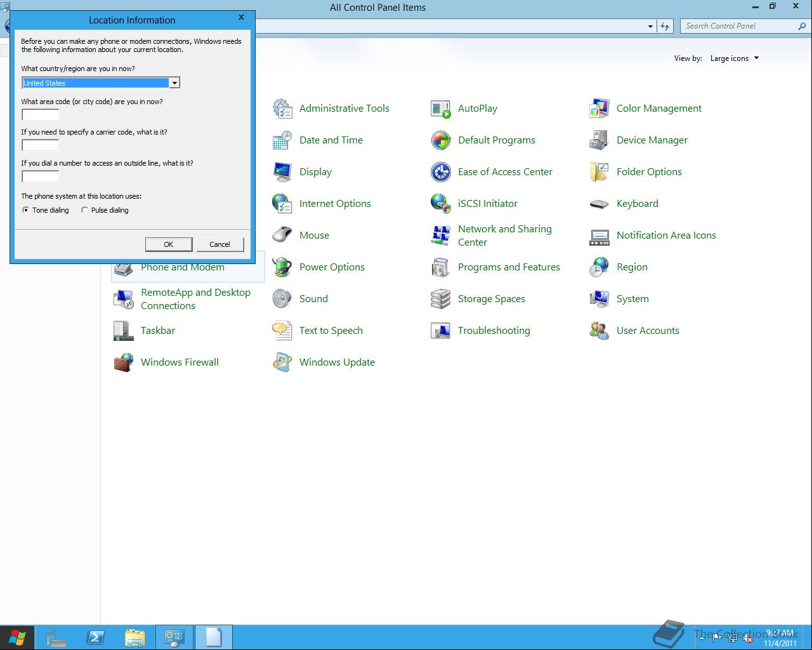Open the System icon
The height and width of the screenshot is (650, 812).
pyautogui.click(x=599, y=299)
